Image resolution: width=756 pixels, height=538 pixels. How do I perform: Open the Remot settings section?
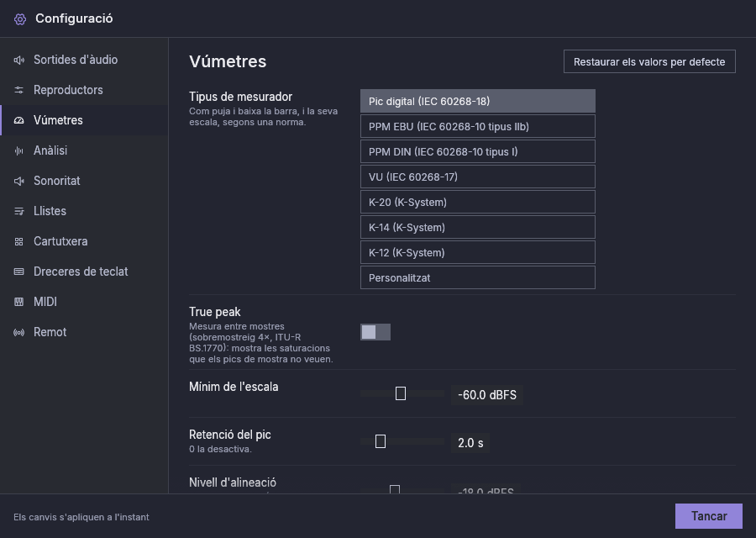tap(84, 332)
